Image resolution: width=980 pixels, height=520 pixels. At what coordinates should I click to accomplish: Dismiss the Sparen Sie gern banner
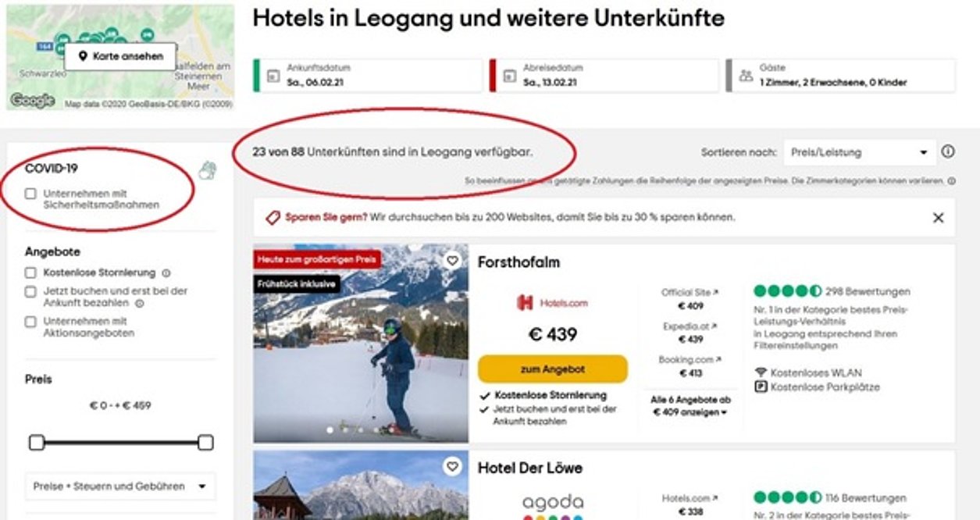click(939, 218)
